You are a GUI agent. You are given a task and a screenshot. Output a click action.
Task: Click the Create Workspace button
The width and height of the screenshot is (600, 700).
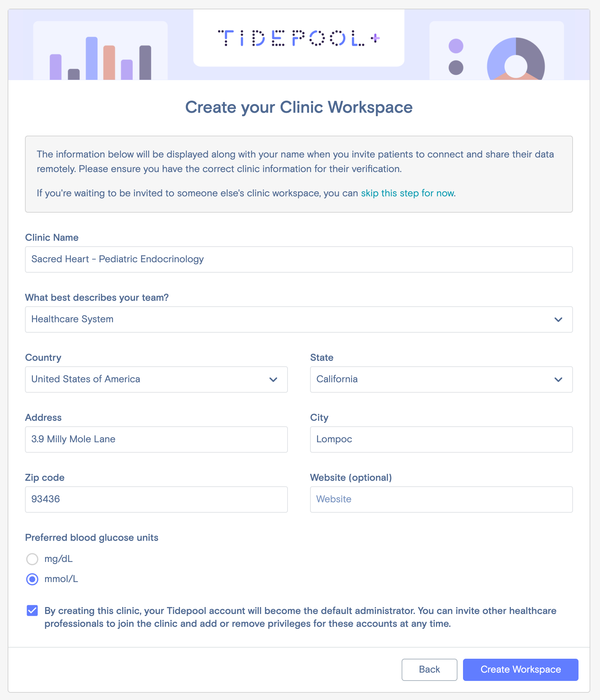pos(521,669)
